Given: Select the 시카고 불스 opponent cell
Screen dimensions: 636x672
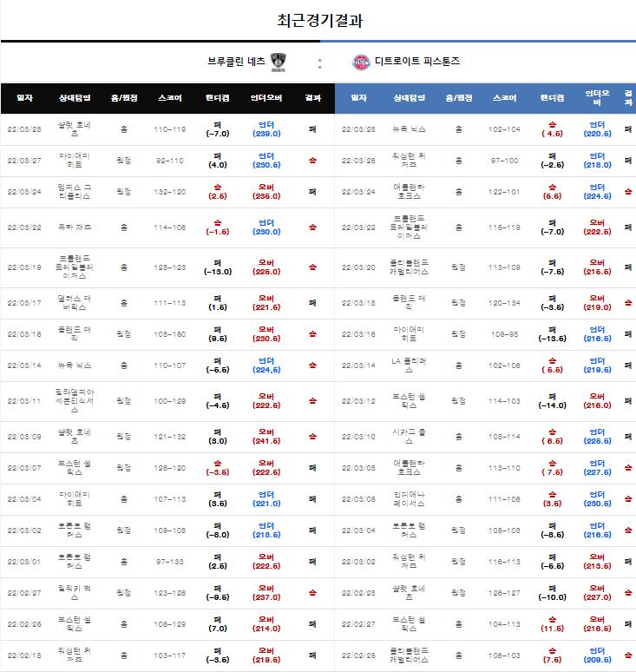Looking at the screenshot, I should (x=409, y=437).
